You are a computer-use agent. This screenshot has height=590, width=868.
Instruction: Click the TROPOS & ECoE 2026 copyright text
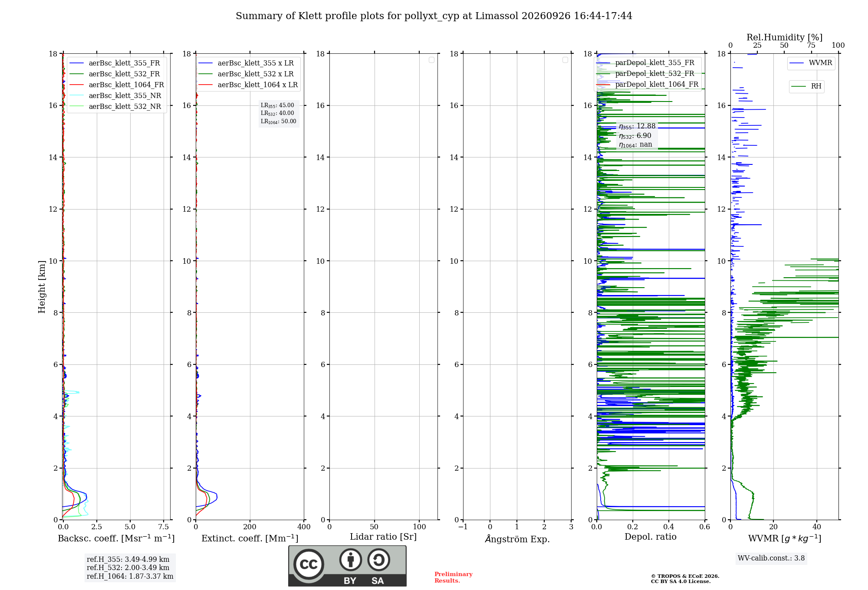pos(685,576)
